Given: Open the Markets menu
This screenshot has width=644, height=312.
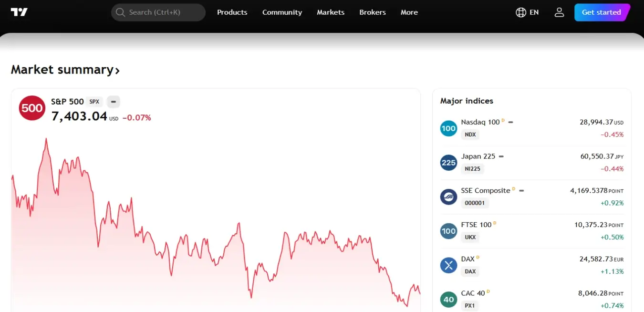Looking at the screenshot, I should (331, 12).
